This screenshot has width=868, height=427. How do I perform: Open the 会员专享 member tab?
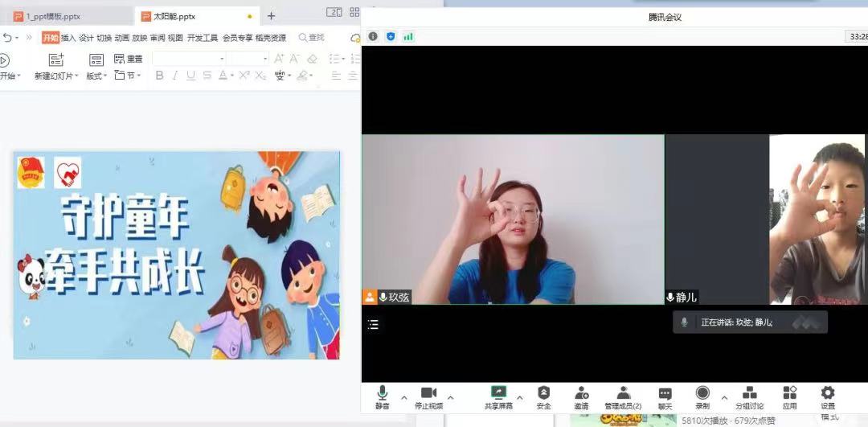[237, 38]
